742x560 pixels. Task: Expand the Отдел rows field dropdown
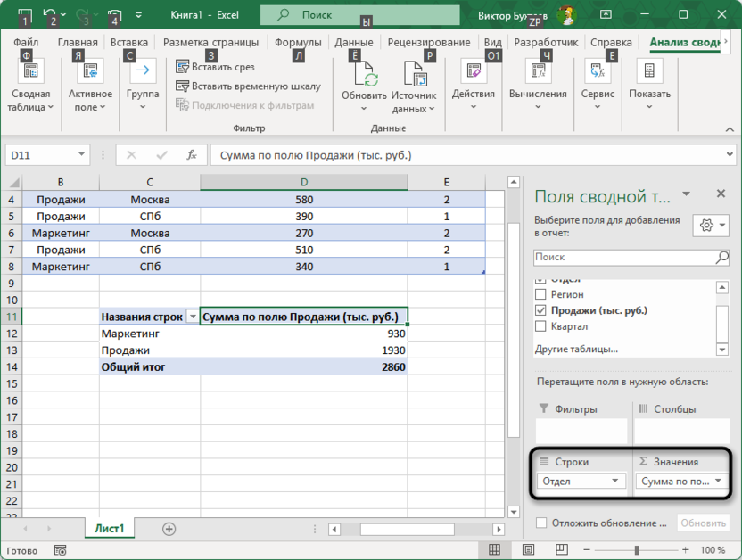(x=614, y=481)
